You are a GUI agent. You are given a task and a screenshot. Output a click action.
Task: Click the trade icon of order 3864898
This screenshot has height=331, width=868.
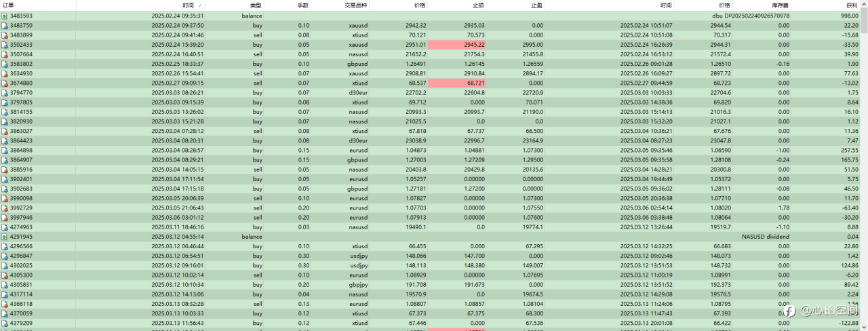click(x=4, y=150)
